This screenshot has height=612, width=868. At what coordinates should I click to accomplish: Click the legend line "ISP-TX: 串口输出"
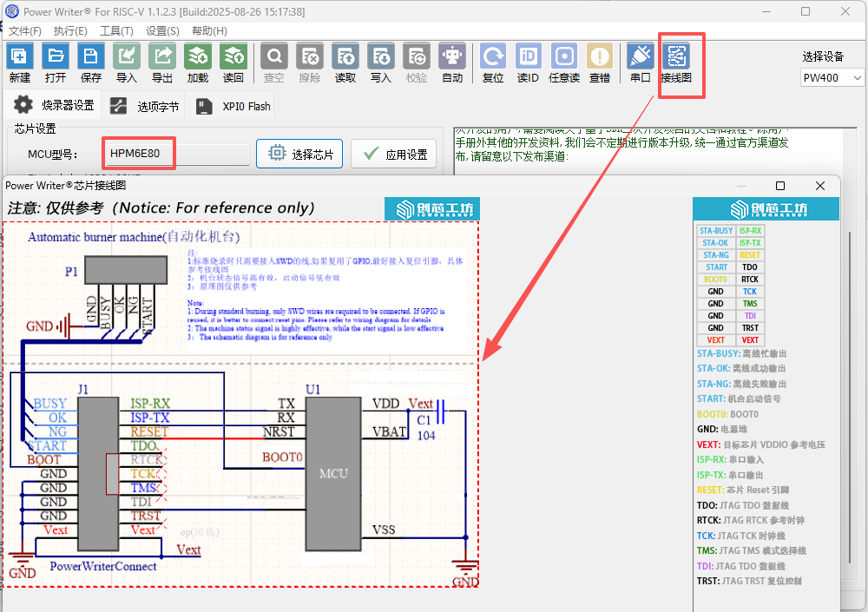point(730,475)
